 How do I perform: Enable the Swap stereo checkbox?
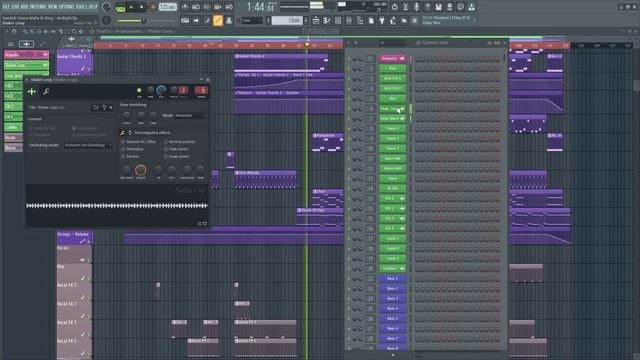point(166,156)
